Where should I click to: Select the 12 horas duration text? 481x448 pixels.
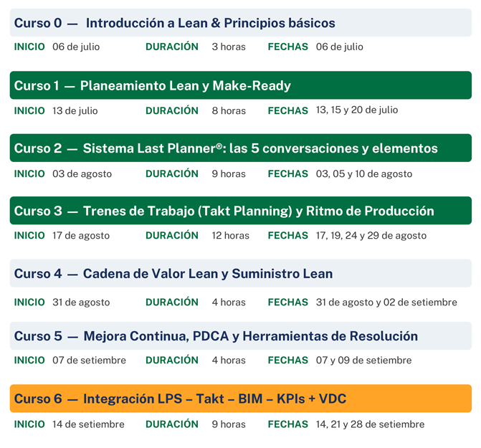(230, 236)
